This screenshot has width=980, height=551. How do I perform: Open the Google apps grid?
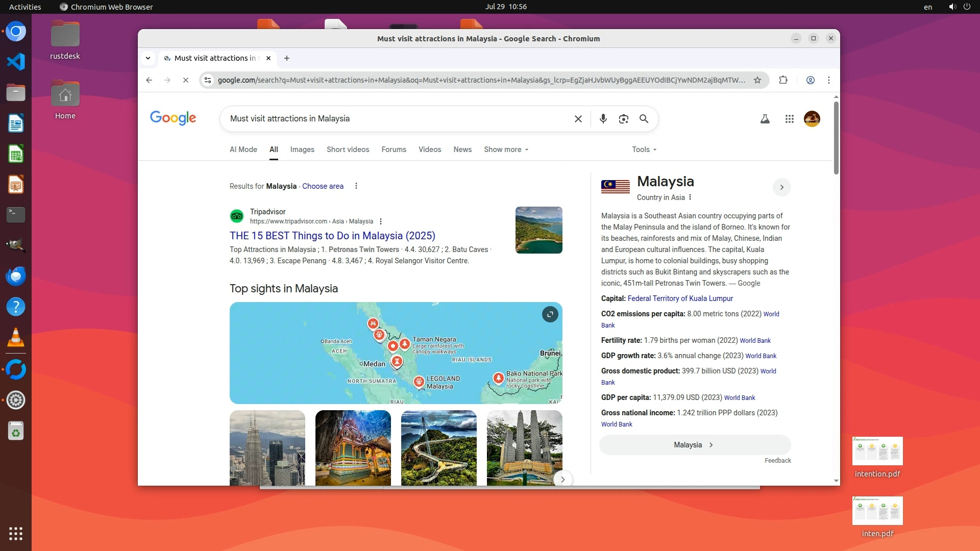[789, 119]
